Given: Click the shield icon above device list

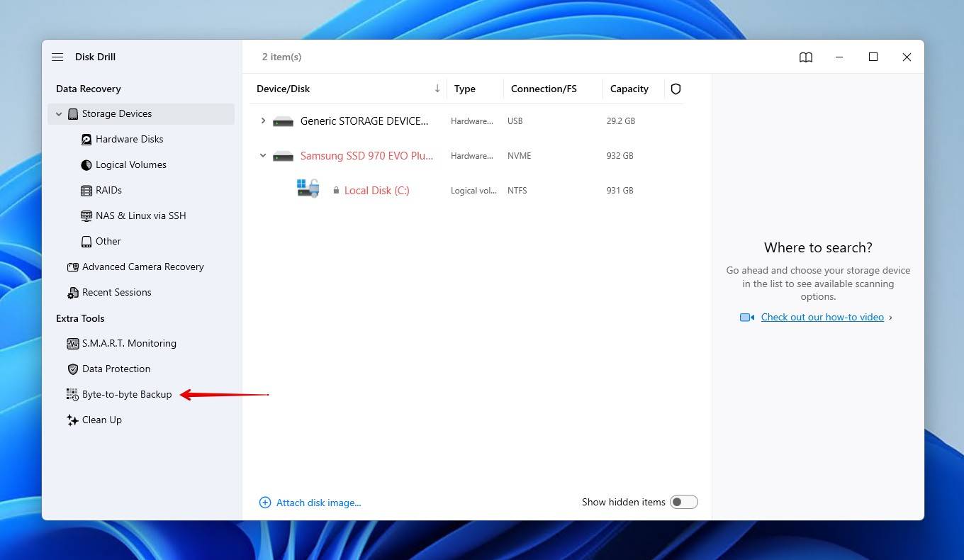Looking at the screenshot, I should pyautogui.click(x=676, y=89).
